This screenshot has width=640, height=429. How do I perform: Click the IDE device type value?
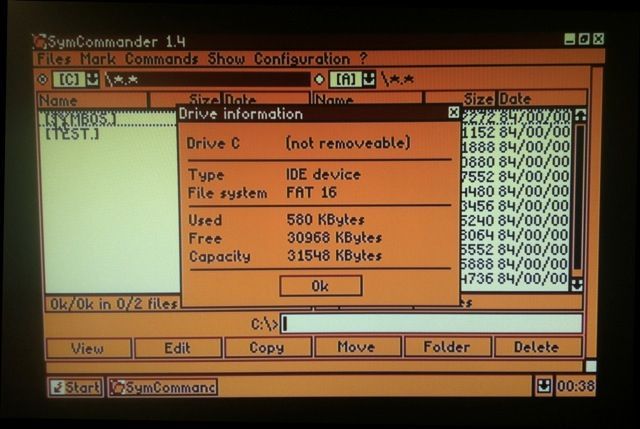[x=323, y=174]
